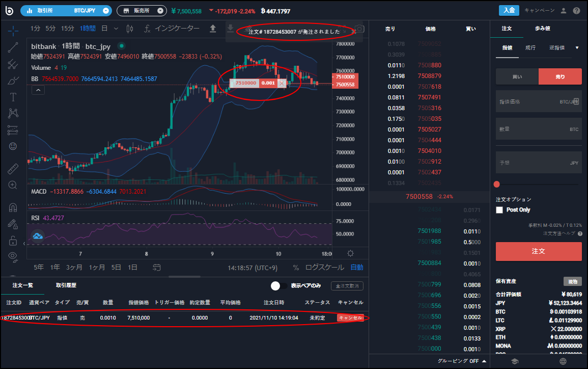The height and width of the screenshot is (369, 588).
Task: Click the 全注文取消 button
Action: coord(347,286)
